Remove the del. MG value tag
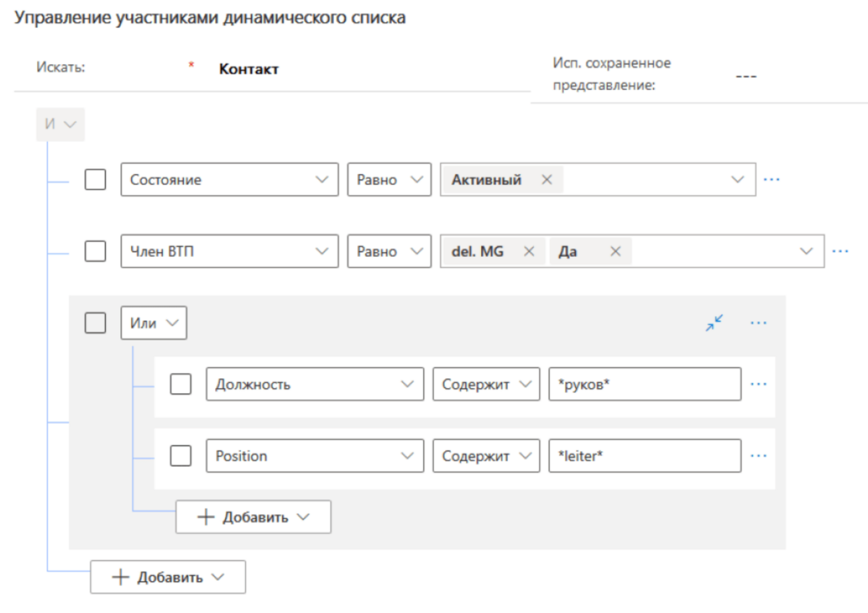The height and width of the screenshot is (613, 868). coord(529,252)
